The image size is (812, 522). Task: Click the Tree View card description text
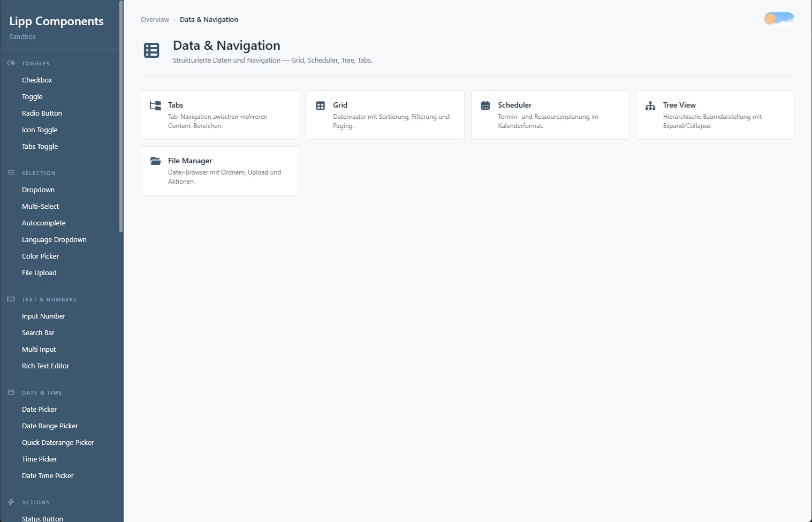pyautogui.click(x=712, y=122)
